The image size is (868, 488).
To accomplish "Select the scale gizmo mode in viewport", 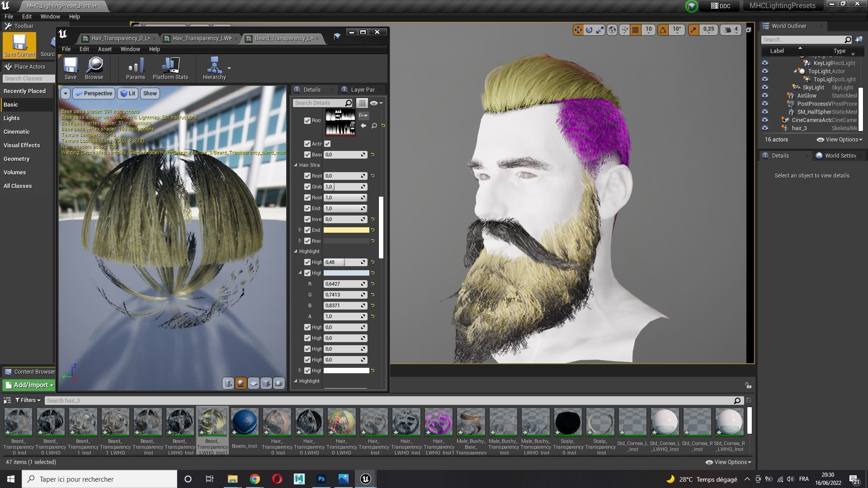I will (x=600, y=30).
